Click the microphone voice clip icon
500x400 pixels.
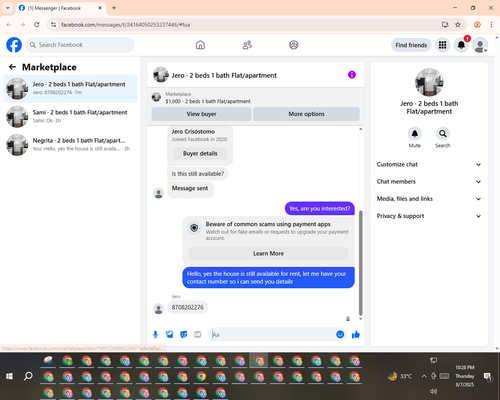tap(155, 334)
